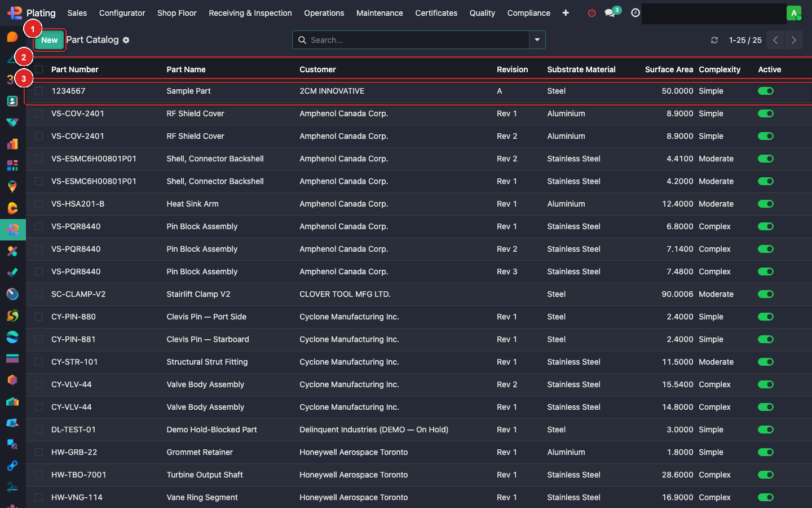This screenshot has height=508, width=812.
Task: Open the add-apps plus icon
Action: [x=566, y=12]
